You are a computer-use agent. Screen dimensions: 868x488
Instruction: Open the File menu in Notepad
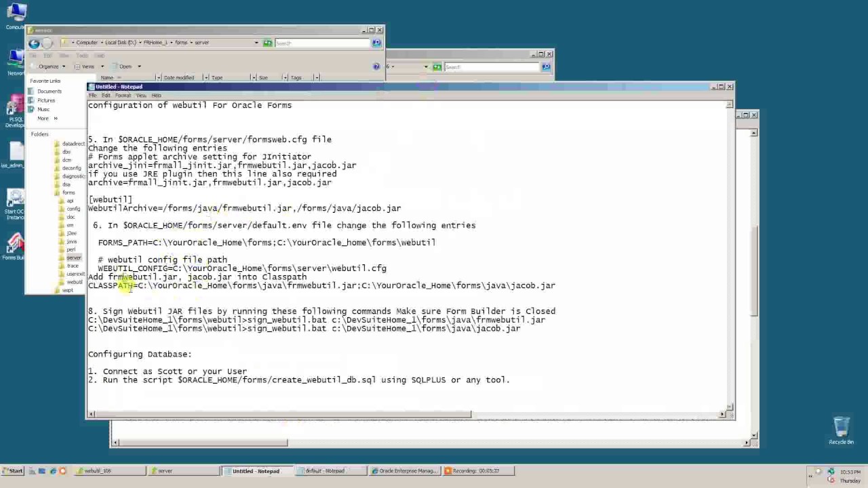[x=93, y=96]
